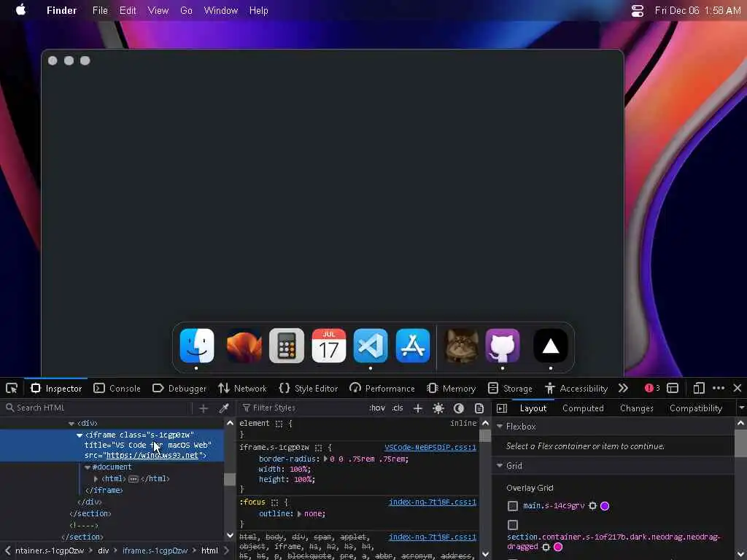
Task: Open the Vercel triangle dock icon
Action: pyautogui.click(x=551, y=346)
